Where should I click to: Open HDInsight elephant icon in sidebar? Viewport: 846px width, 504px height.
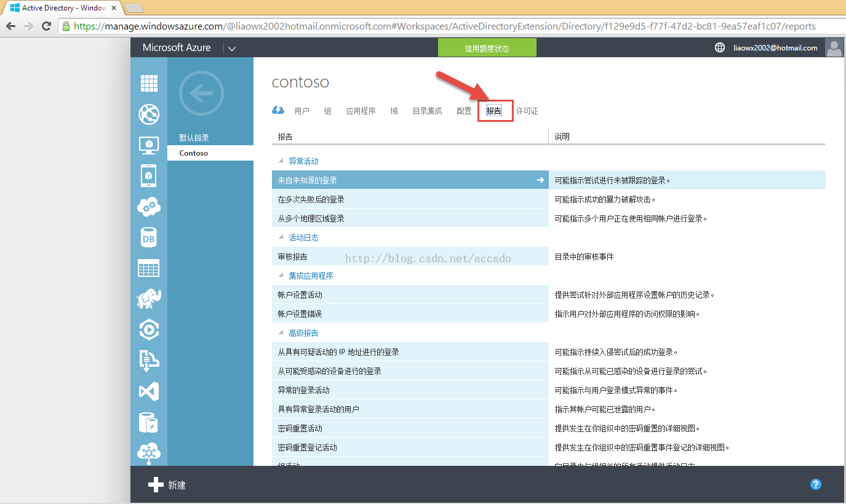coord(149,299)
